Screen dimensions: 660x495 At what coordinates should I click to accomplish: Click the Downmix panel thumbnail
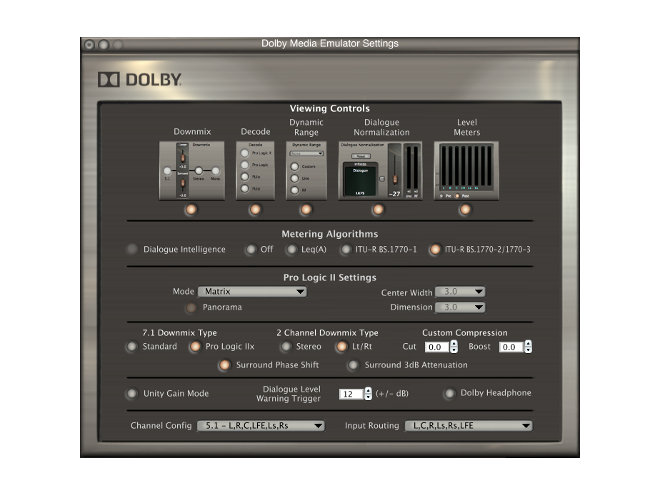192,170
